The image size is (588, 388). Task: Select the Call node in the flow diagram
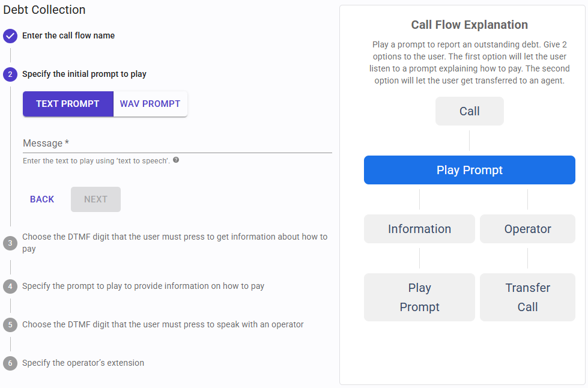click(469, 111)
